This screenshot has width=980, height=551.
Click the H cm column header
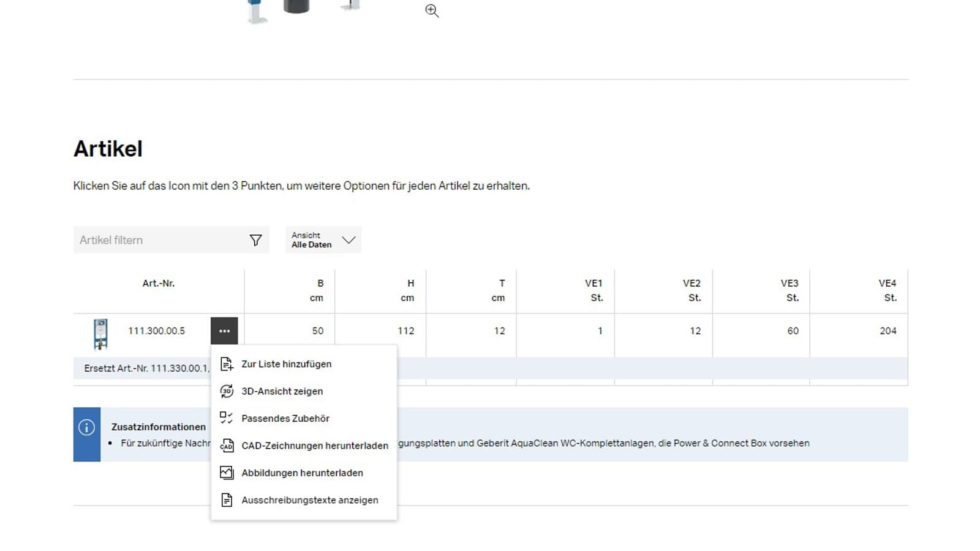pyautogui.click(x=408, y=291)
